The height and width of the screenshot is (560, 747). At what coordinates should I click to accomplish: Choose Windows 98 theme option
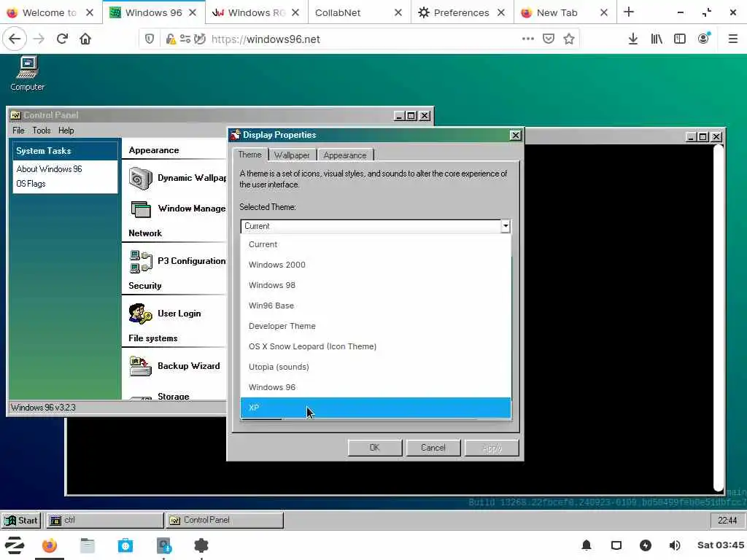click(x=376, y=285)
